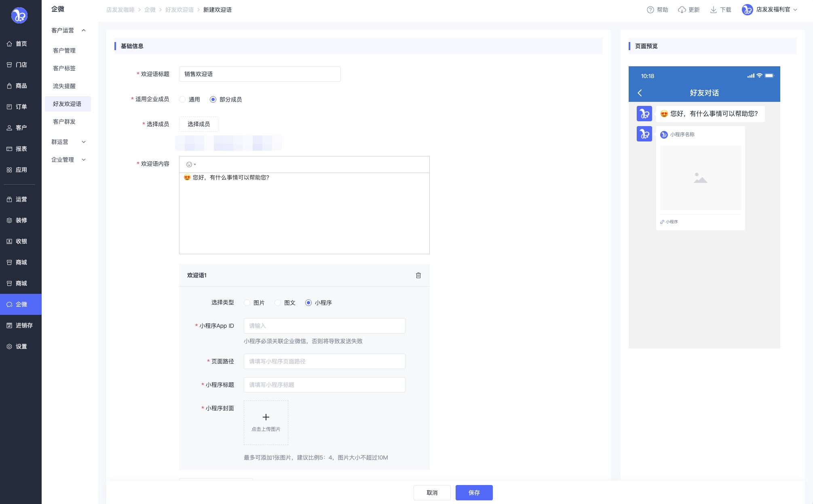Click the 小程序App ID input field
This screenshot has height=504, width=813.
324,326
